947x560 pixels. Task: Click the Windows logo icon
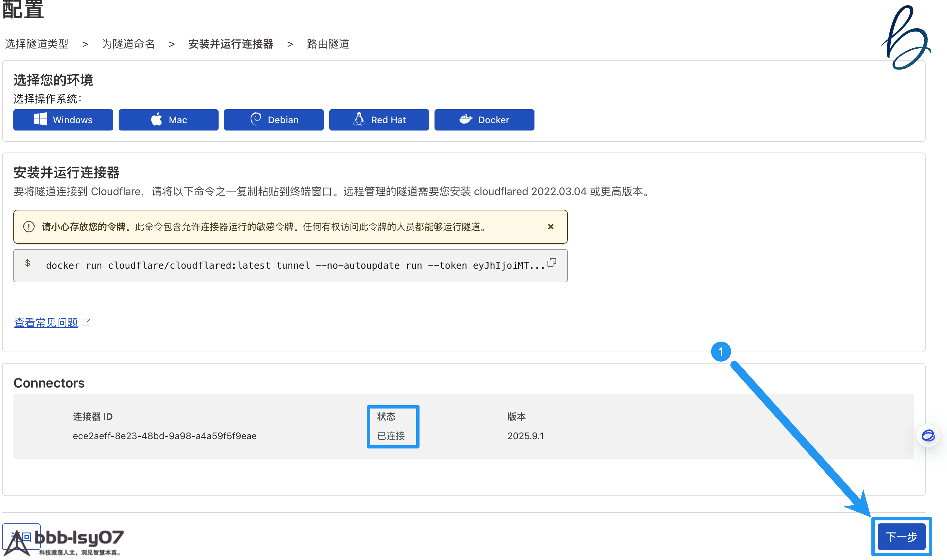(40, 119)
